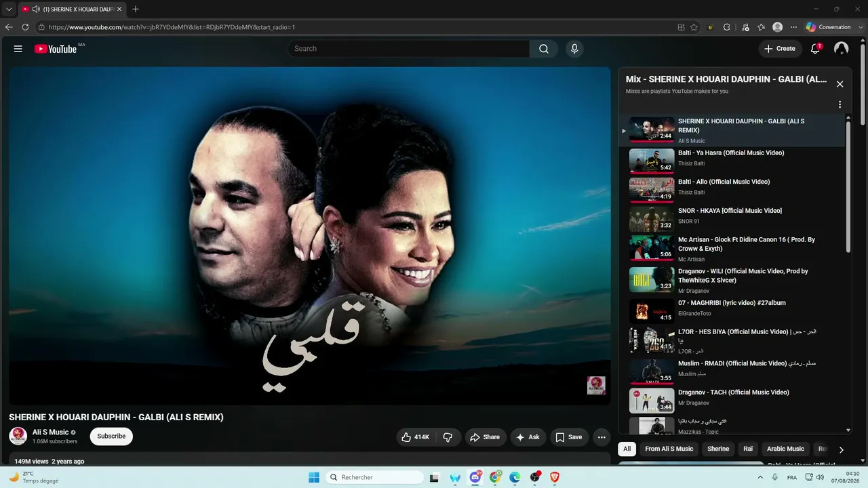
Task: Open the Copilot Conversation button
Action: click(x=829, y=27)
